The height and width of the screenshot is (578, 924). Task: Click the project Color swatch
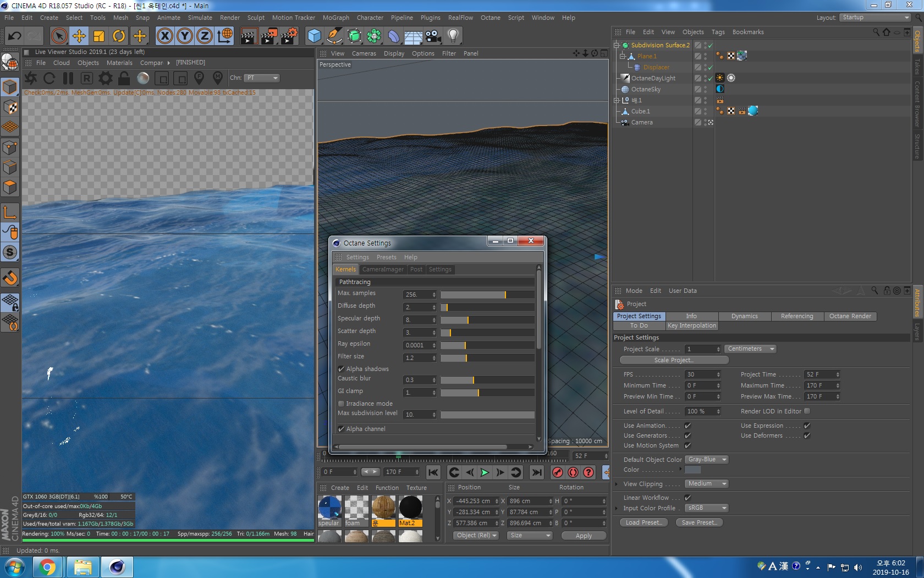(x=692, y=470)
